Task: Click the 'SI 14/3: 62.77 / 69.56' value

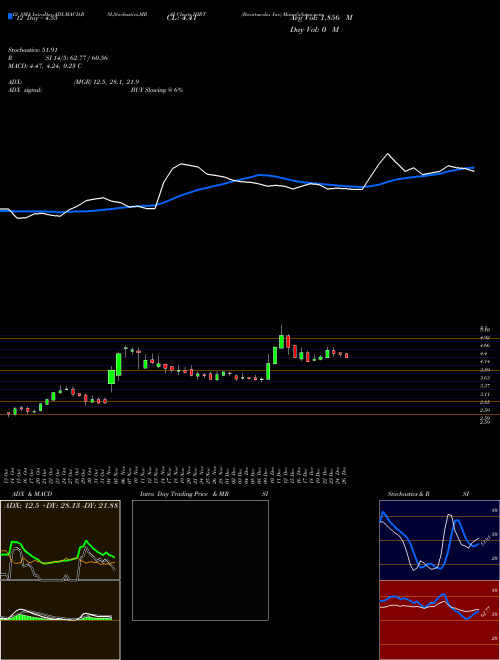Action: tap(77, 58)
